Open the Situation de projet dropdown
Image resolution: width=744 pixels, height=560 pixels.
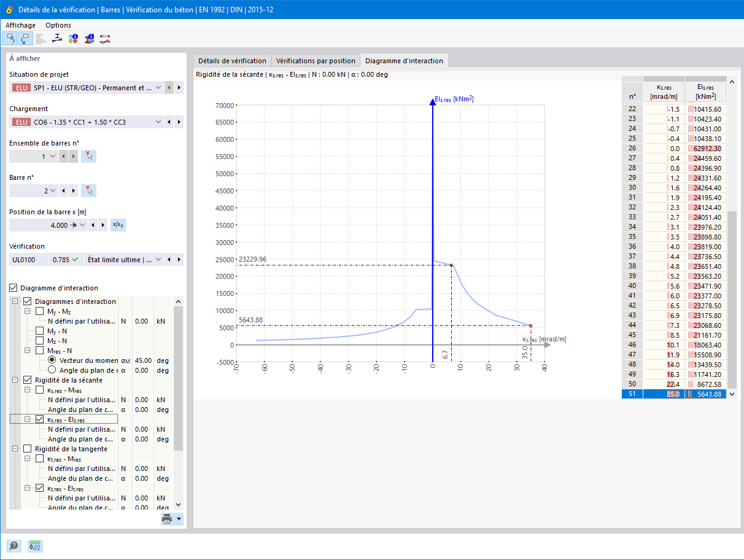158,88
